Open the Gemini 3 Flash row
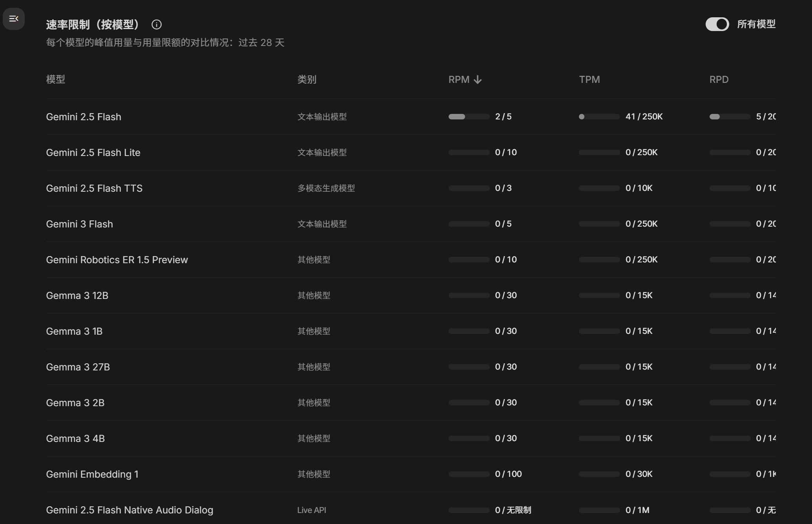Image resolution: width=812 pixels, height=524 pixels. click(79, 224)
